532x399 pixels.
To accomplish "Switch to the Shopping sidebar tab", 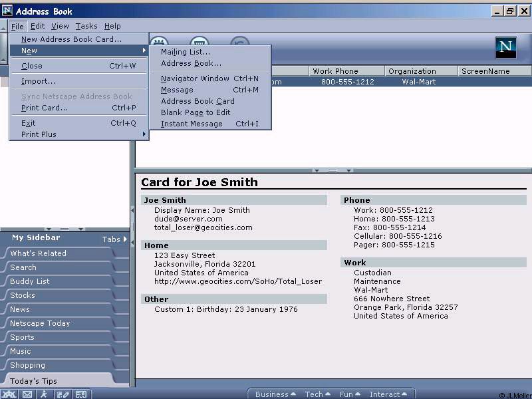I will click(x=61, y=365).
